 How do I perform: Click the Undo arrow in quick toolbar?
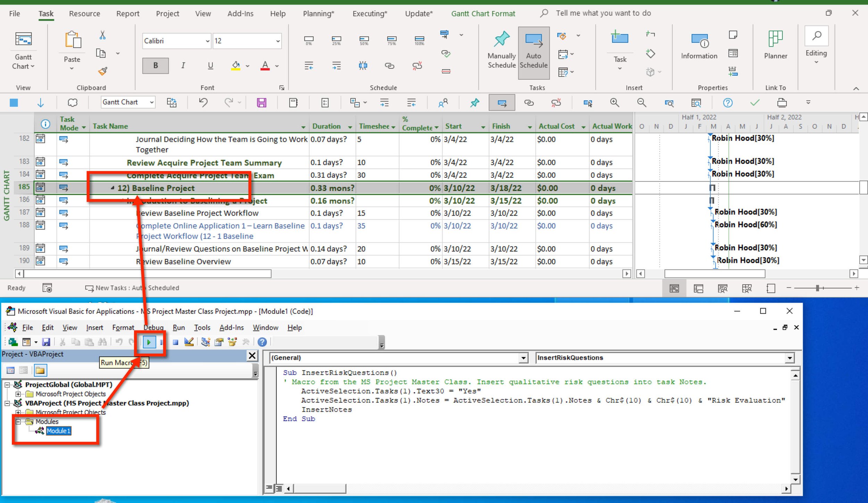click(203, 102)
